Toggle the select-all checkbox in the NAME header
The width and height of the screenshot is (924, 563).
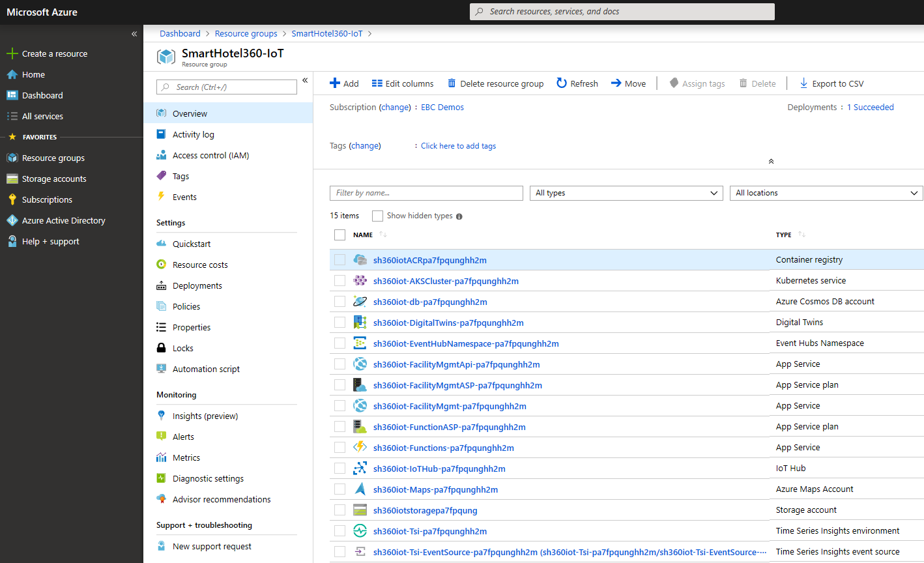pyautogui.click(x=339, y=235)
